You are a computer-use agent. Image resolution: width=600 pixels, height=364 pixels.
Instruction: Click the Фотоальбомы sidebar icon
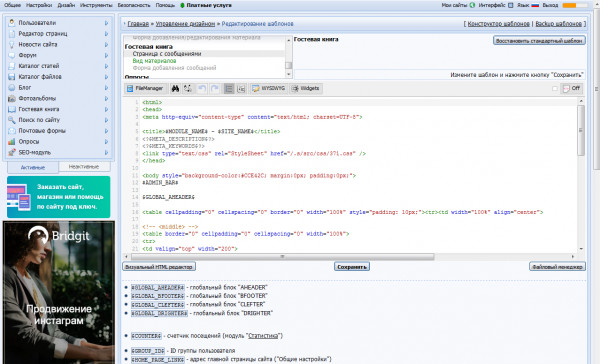[x=12, y=98]
